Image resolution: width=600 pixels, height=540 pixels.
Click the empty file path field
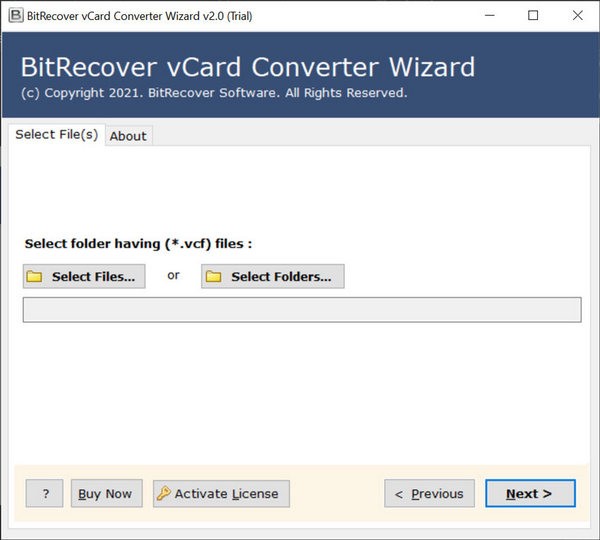302,310
